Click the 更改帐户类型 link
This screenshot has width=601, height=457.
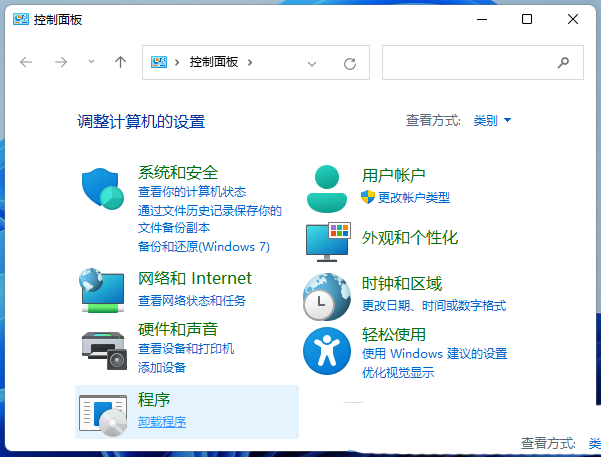(x=414, y=198)
